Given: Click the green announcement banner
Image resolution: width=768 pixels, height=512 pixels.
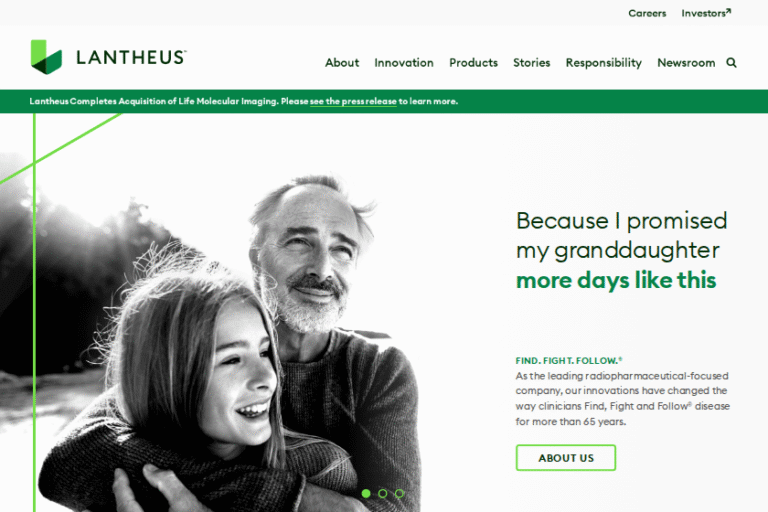Looking at the screenshot, I should point(384,101).
